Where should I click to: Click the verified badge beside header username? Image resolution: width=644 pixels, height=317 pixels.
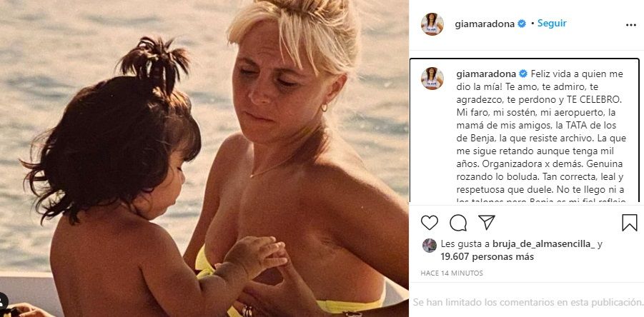522,24
